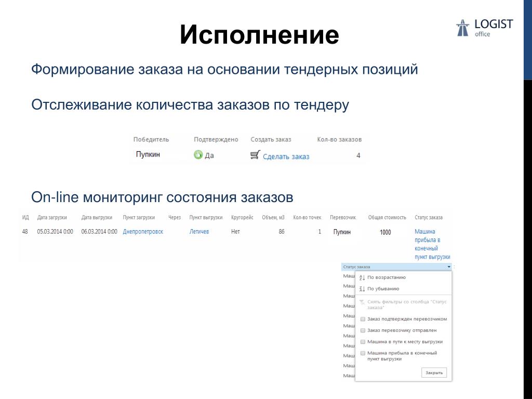Image resolution: width=532 pixels, height=399 pixels.
Task: Sort by 'По убыванию'
Action: pyautogui.click(x=383, y=289)
